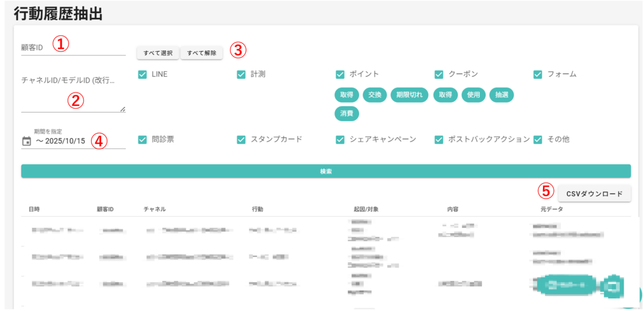Disable the ポイント checkbox
Viewport: 644px width, 311px height.
[340, 75]
